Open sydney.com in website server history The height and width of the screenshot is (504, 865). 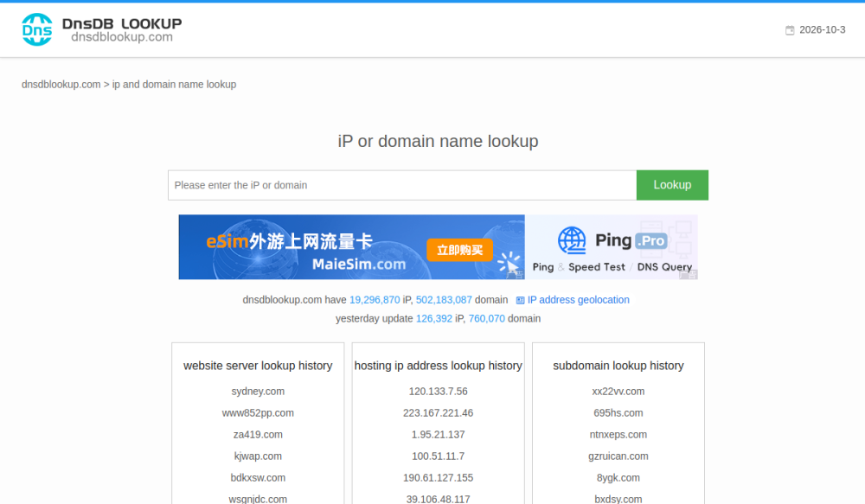pyautogui.click(x=258, y=392)
